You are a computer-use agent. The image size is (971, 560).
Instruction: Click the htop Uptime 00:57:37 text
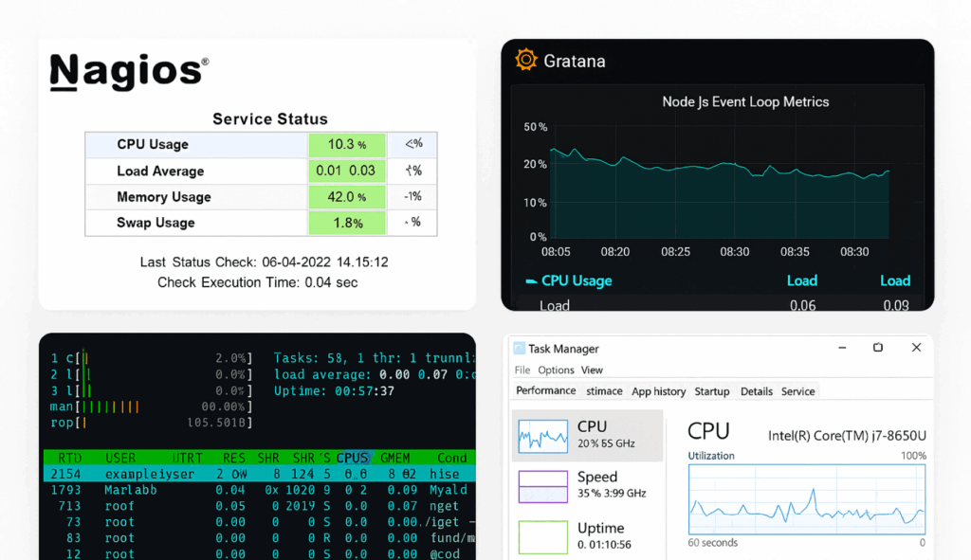point(334,391)
